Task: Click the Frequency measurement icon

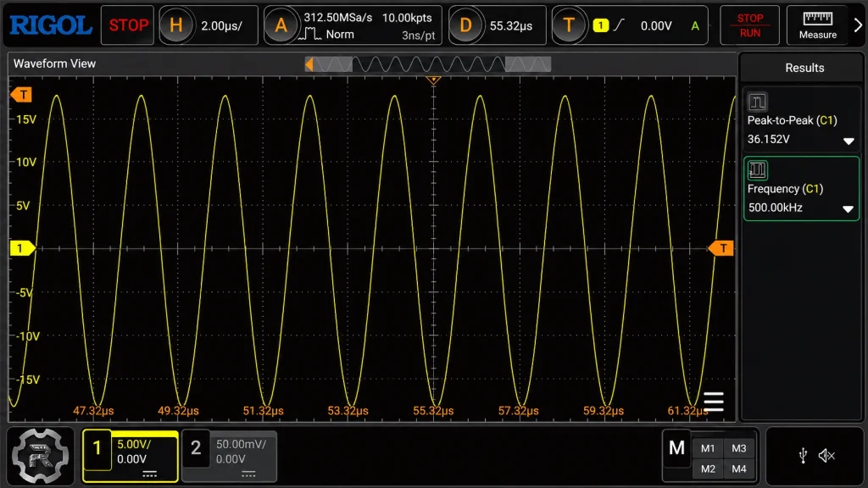Action: [757, 170]
